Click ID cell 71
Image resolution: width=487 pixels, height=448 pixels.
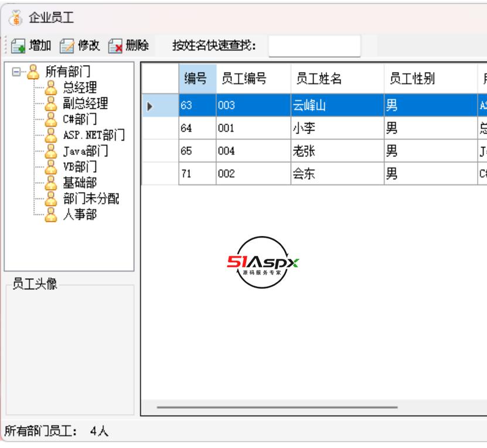[197, 173]
